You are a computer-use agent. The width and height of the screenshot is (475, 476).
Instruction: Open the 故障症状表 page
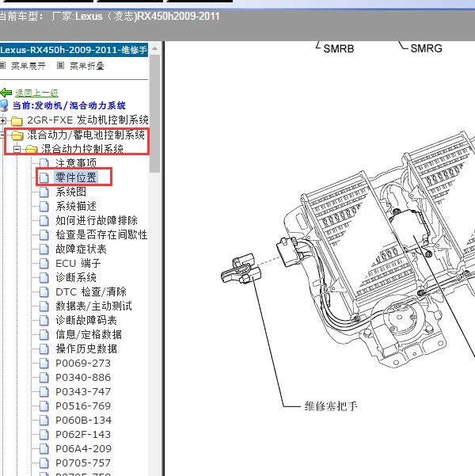(81, 249)
